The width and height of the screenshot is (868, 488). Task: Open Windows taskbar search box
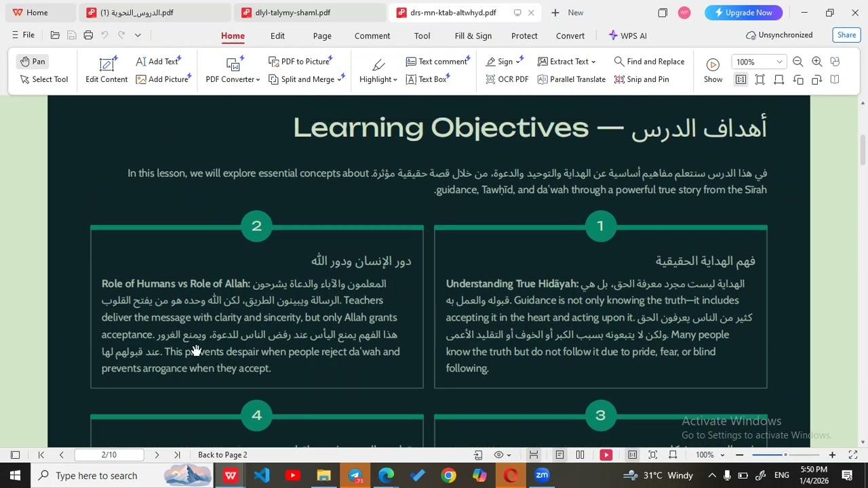pos(122,475)
